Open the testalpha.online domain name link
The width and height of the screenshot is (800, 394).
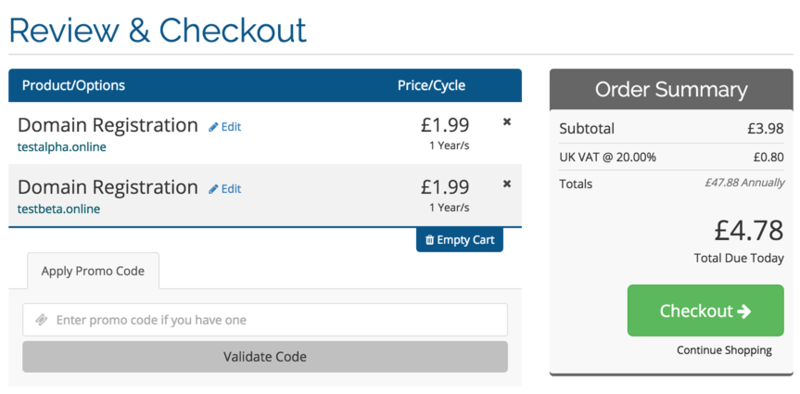click(x=62, y=147)
